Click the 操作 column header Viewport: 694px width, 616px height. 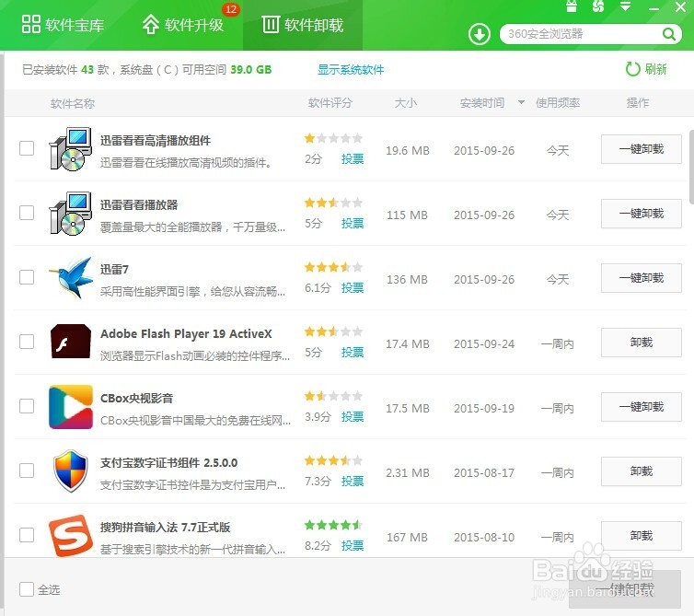(x=637, y=103)
